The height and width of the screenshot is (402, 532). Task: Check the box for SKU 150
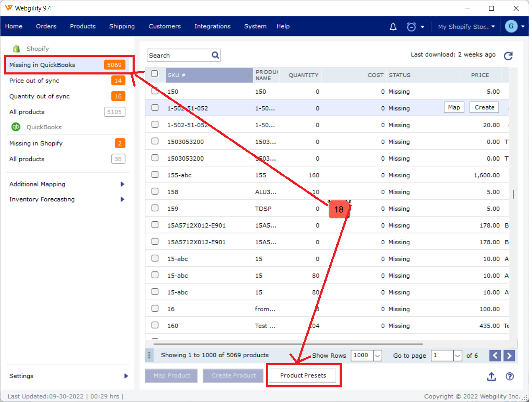pyautogui.click(x=155, y=91)
